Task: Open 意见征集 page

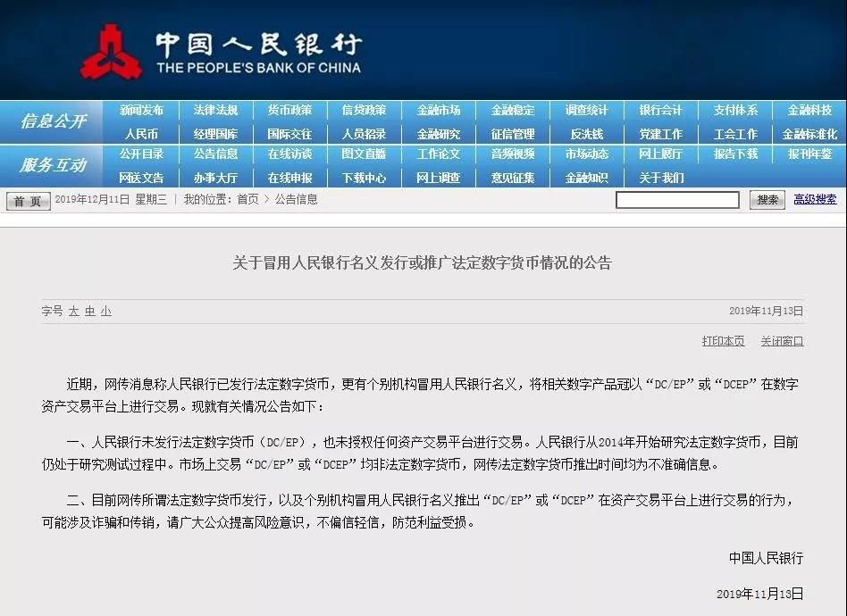Action: tap(513, 178)
